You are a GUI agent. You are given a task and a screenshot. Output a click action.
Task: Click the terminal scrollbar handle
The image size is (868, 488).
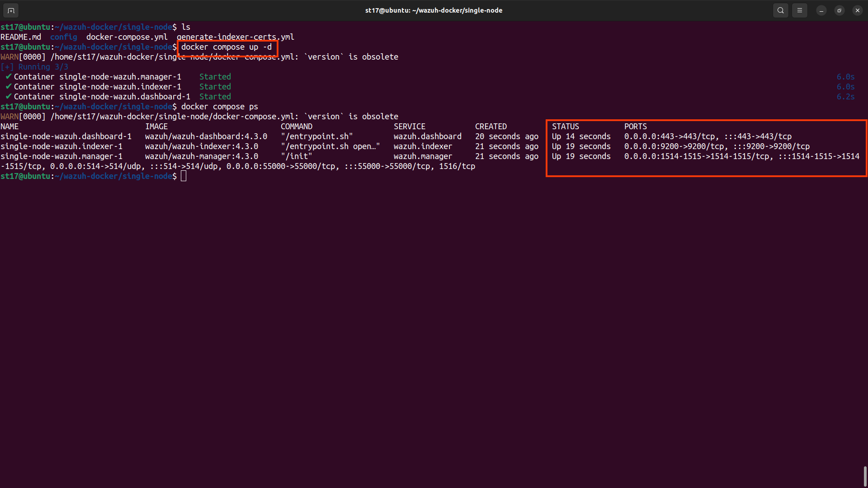(865, 476)
